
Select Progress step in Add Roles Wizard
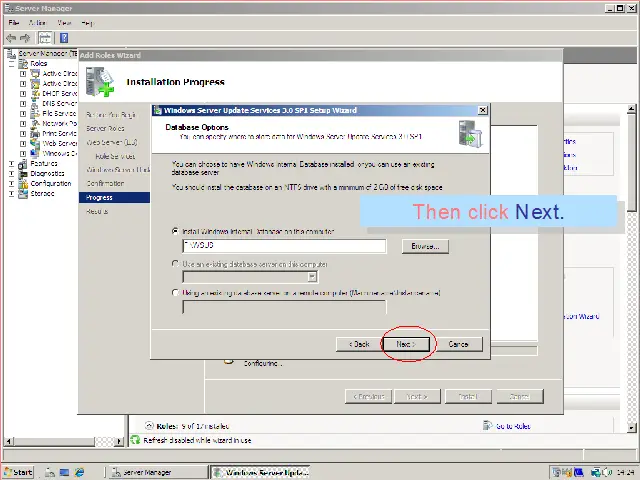pos(114,198)
